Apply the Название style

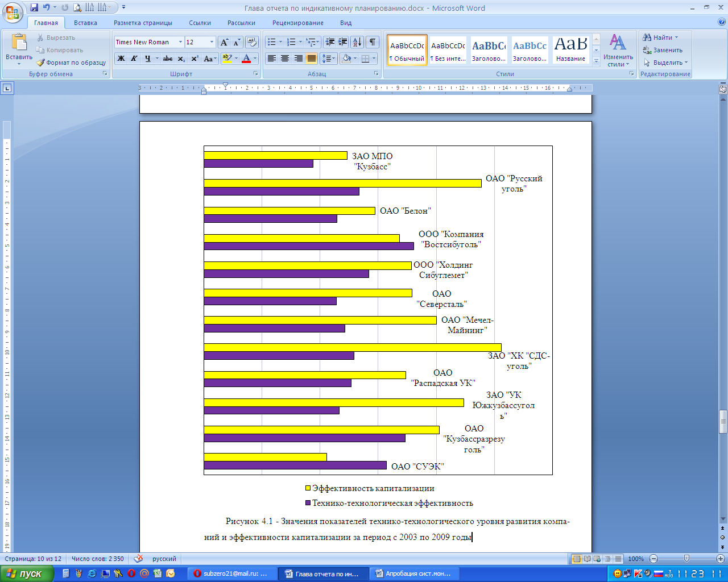click(x=570, y=51)
